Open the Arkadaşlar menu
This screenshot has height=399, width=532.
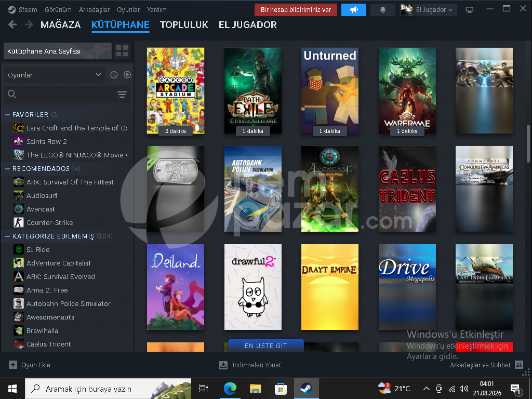(95, 10)
